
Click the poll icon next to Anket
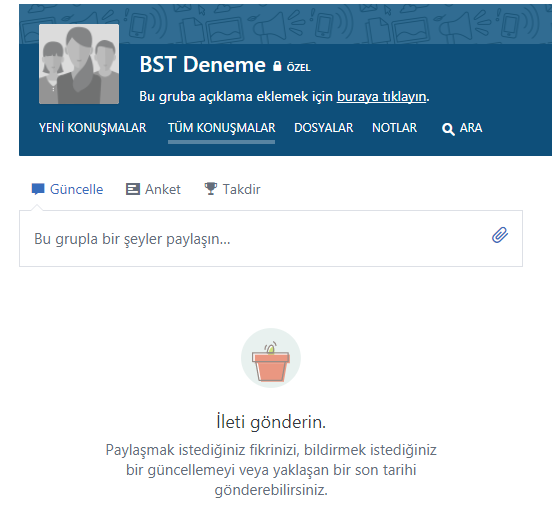point(133,189)
